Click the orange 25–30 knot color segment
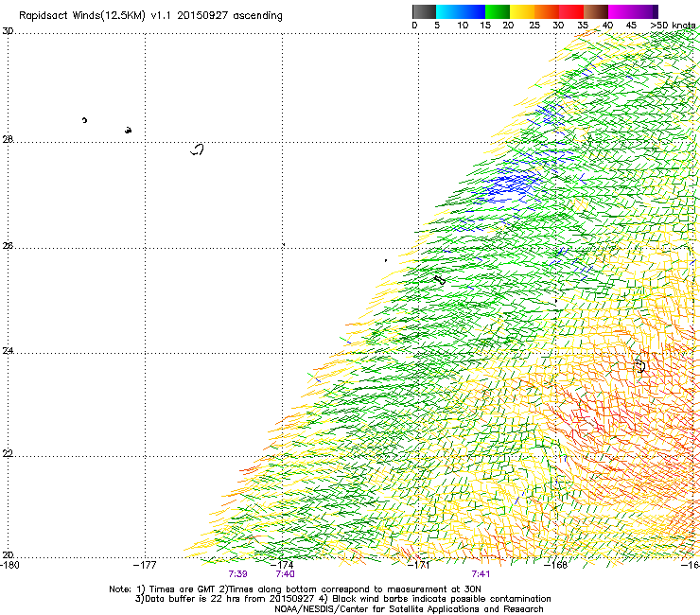 pos(547,11)
